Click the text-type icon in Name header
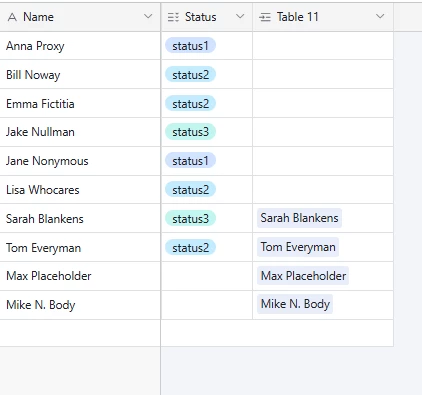 [x=12, y=17]
